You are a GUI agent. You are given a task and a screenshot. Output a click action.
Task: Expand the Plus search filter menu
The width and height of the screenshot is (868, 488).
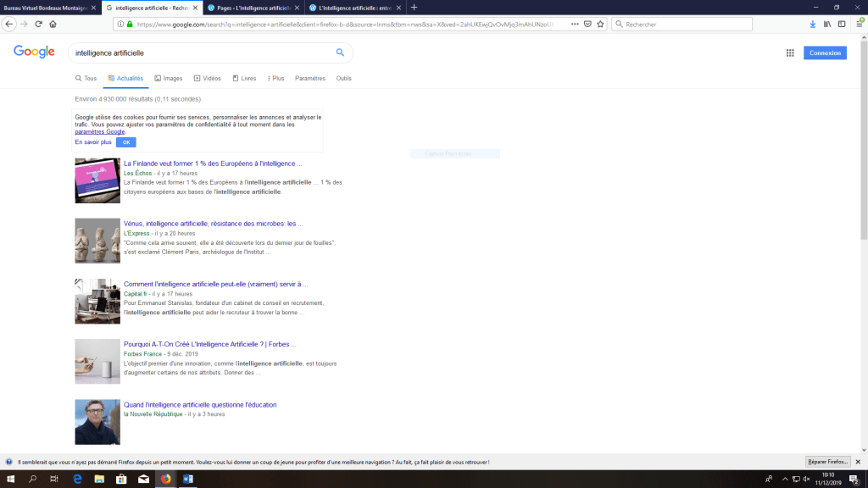(275, 78)
